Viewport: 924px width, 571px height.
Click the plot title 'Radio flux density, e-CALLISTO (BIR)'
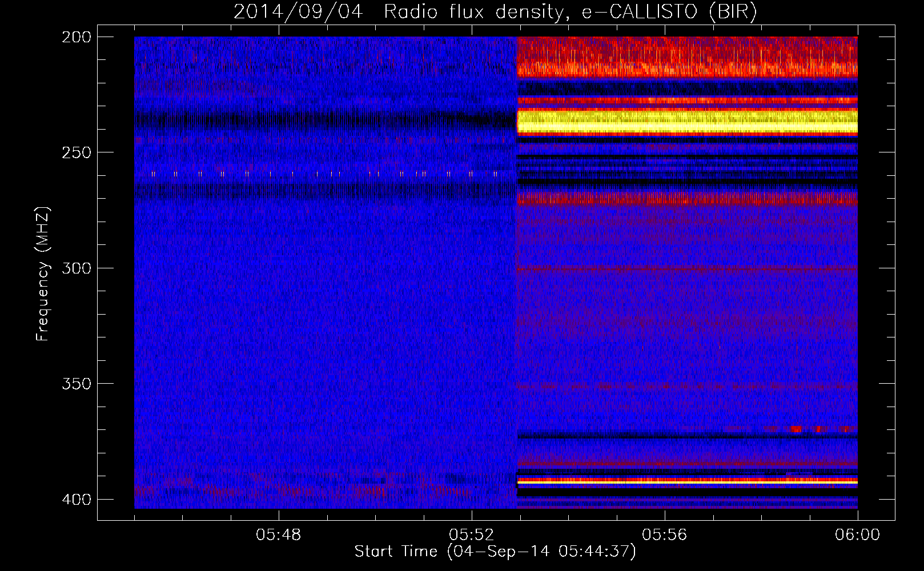pos(570,12)
